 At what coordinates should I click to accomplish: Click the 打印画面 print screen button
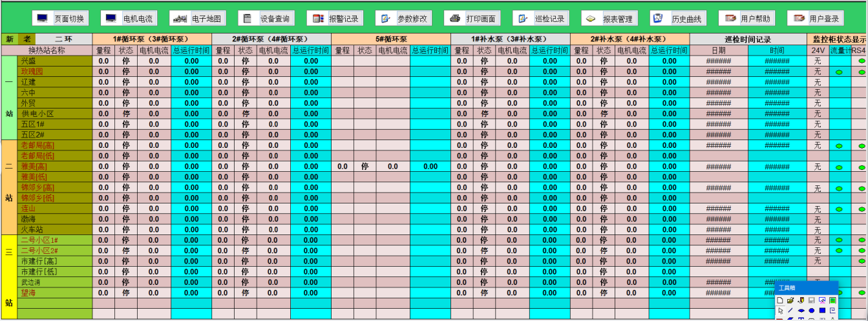pyautogui.click(x=472, y=19)
